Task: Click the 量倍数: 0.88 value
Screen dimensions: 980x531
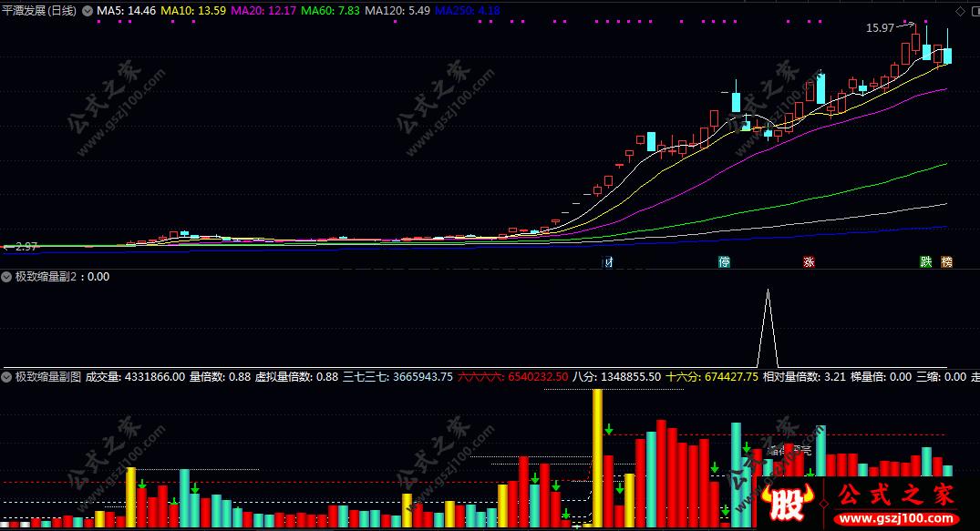Action: [x=220, y=377]
